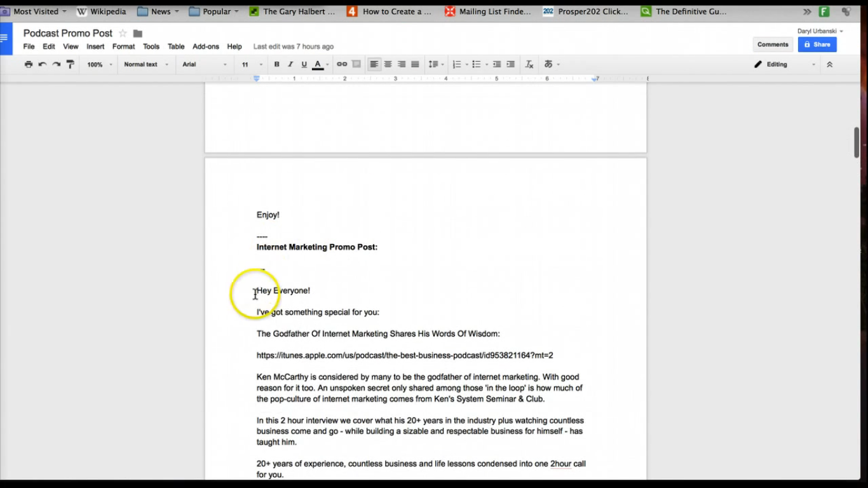This screenshot has width=868, height=488.
Task: Set justified text alignment
Action: coord(415,64)
